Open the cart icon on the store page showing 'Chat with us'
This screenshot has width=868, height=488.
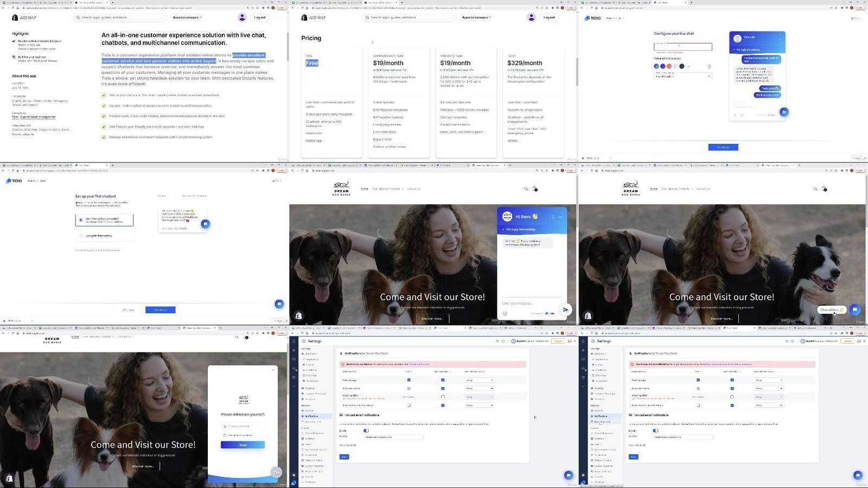(824, 188)
